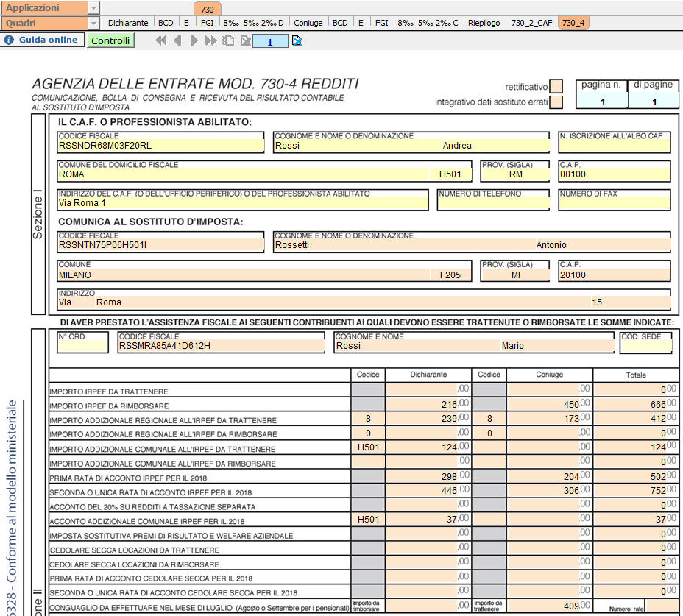The image size is (683, 616).
Task: Click the page number field in toolbar
Action: 270,41
